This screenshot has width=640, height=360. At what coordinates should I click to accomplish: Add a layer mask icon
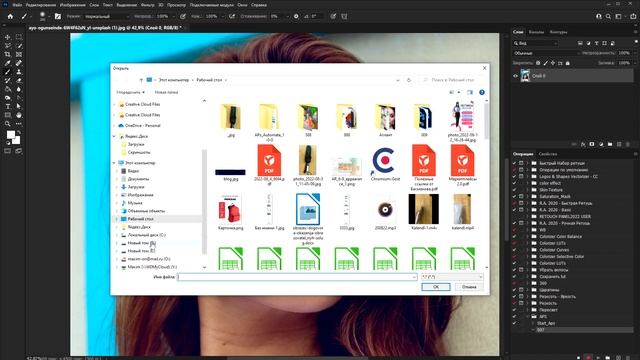click(x=592, y=144)
